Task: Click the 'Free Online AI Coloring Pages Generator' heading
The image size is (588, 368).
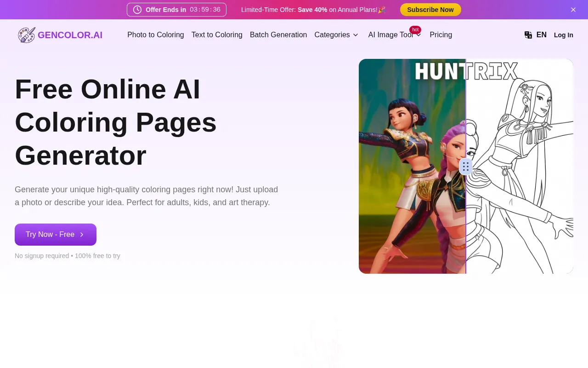Action: click(x=116, y=122)
